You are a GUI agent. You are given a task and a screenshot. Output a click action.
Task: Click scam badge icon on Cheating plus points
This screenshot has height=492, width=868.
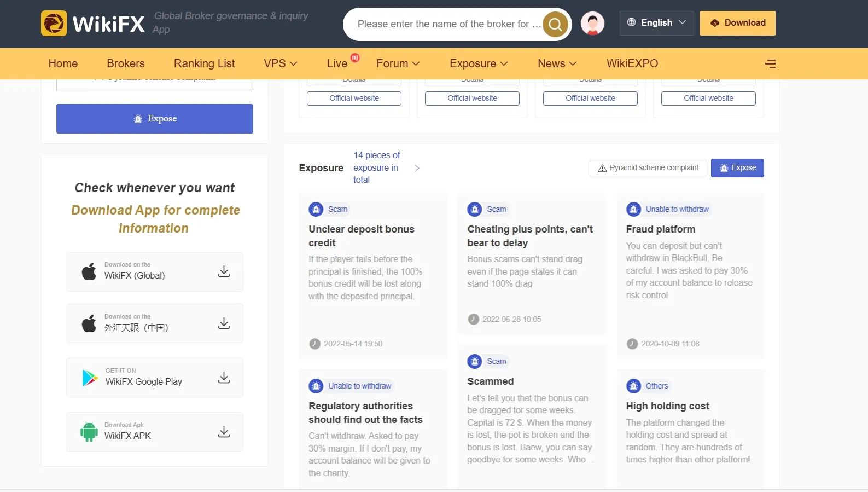(475, 209)
